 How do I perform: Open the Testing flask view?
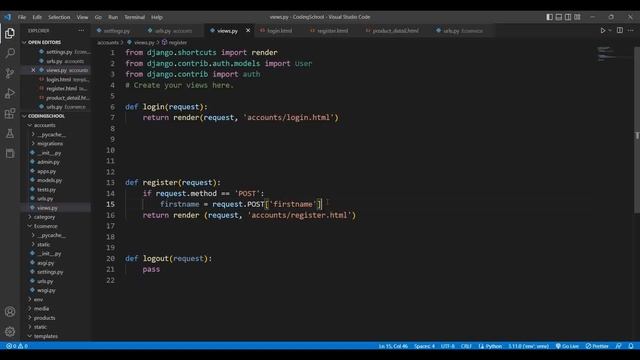[x=10, y=133]
